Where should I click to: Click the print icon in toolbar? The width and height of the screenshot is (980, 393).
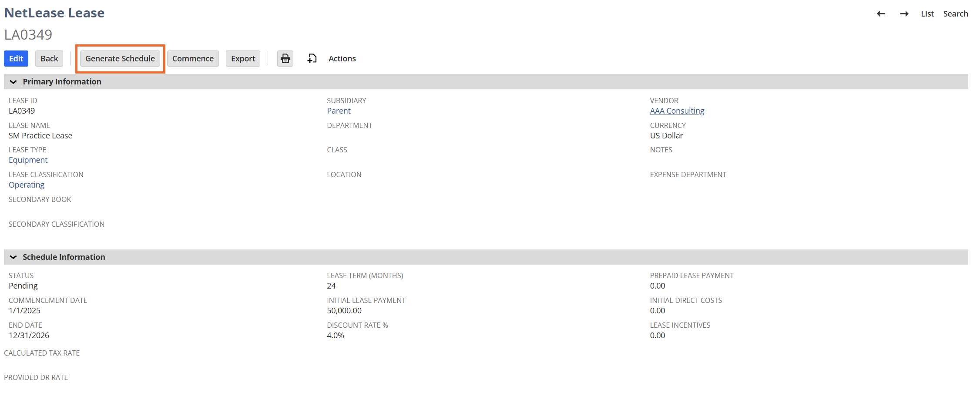click(x=285, y=59)
